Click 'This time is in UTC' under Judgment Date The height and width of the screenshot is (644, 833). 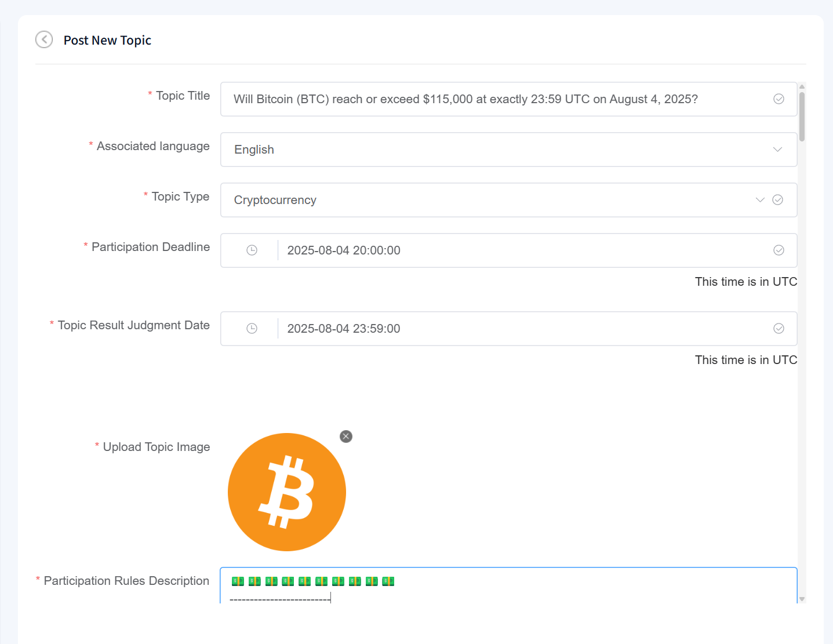tap(746, 360)
